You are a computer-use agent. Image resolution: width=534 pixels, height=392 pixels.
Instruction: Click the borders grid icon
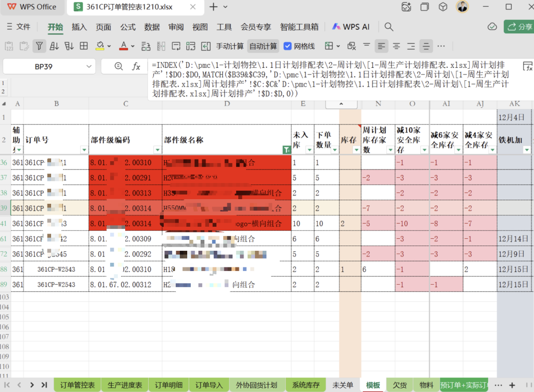coord(329,46)
